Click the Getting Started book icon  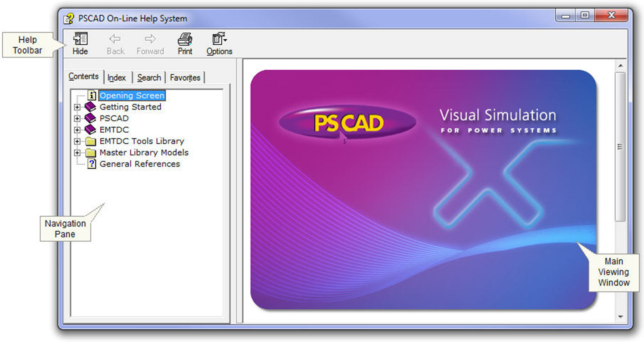coord(90,107)
